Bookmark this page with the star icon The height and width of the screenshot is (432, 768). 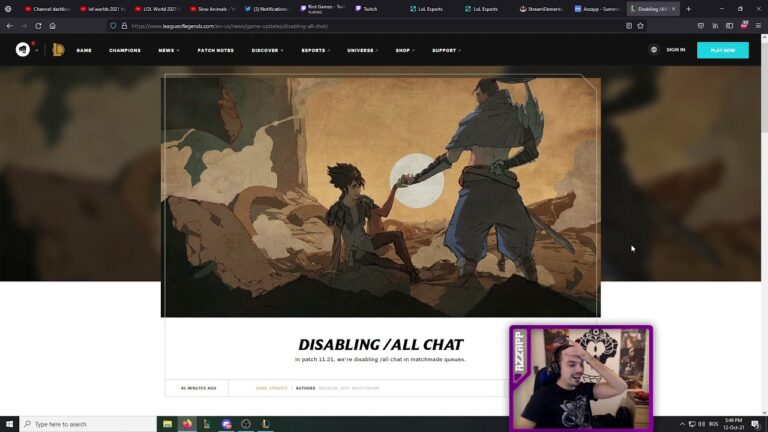click(x=640, y=26)
